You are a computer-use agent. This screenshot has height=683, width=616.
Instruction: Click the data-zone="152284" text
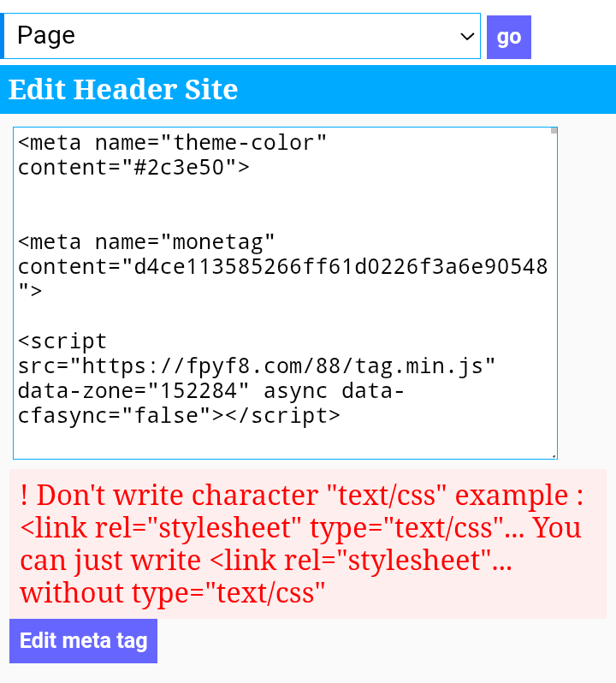point(133,391)
